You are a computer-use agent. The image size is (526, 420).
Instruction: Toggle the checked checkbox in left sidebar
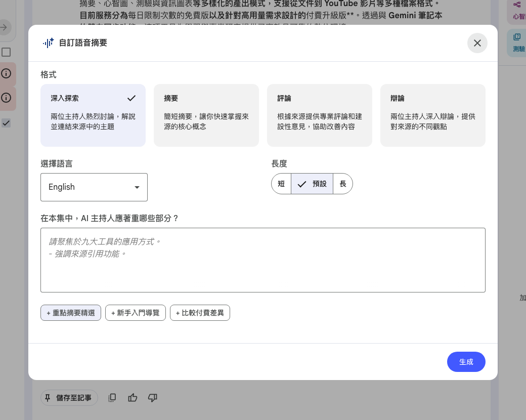[x=6, y=123]
